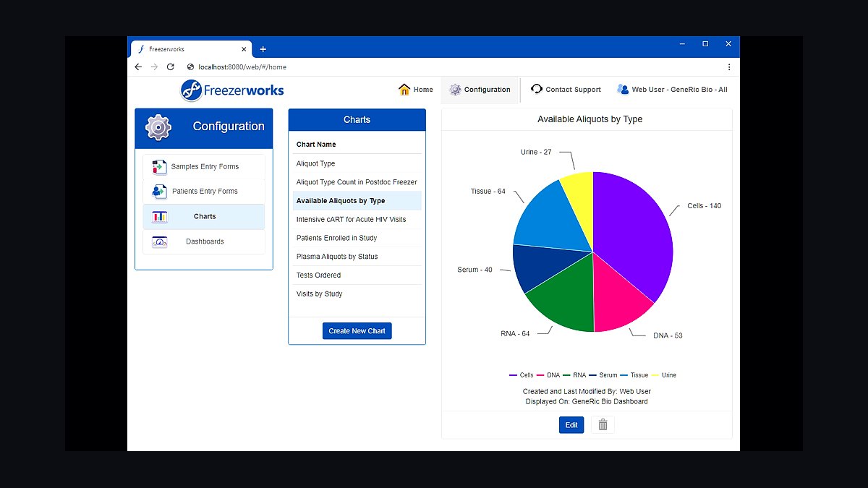Click the Chart Name column header
Viewport: 868px width, 488px height.
pyautogui.click(x=316, y=145)
